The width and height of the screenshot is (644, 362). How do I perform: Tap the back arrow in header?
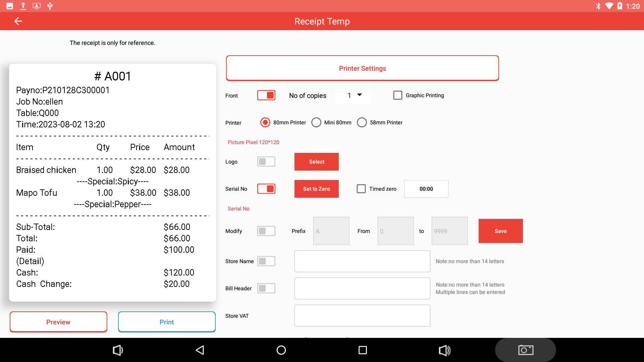click(18, 21)
